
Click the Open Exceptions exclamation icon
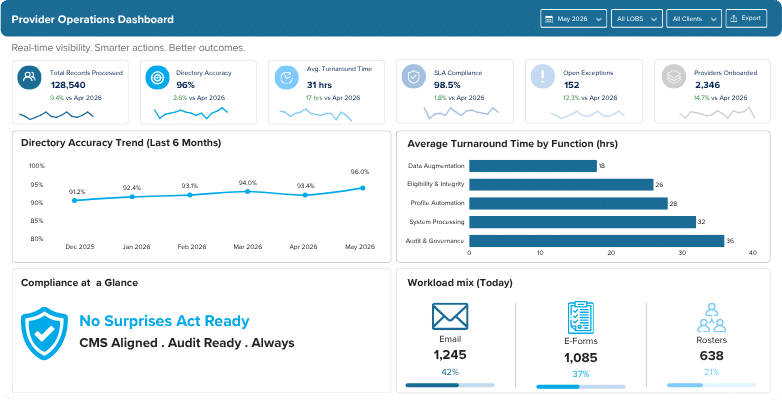click(543, 77)
